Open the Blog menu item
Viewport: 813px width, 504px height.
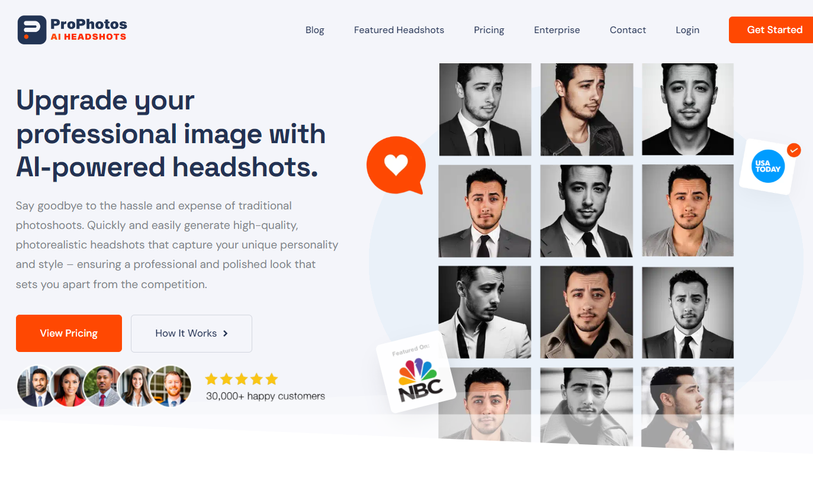[x=315, y=30]
